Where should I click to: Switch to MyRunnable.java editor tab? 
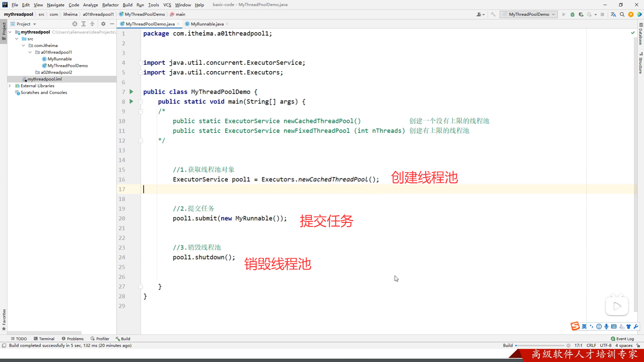[207, 24]
